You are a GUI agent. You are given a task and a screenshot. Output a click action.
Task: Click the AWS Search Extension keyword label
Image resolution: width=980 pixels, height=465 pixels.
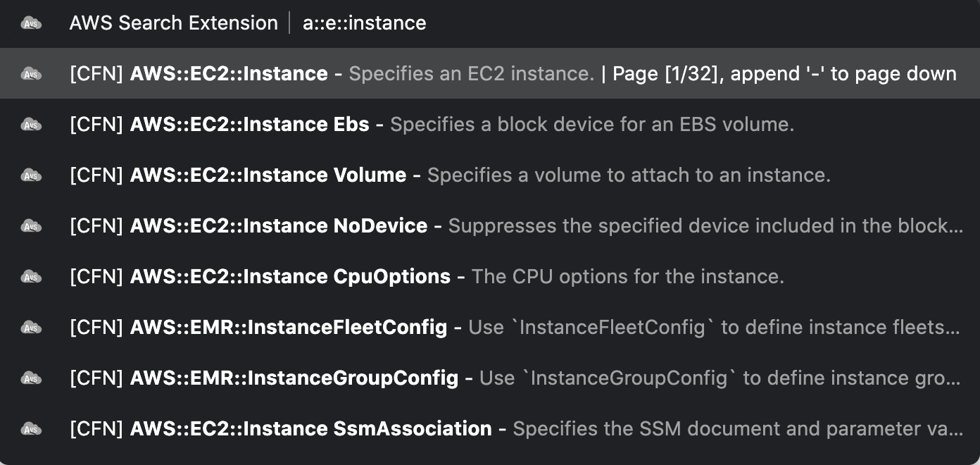tap(173, 23)
